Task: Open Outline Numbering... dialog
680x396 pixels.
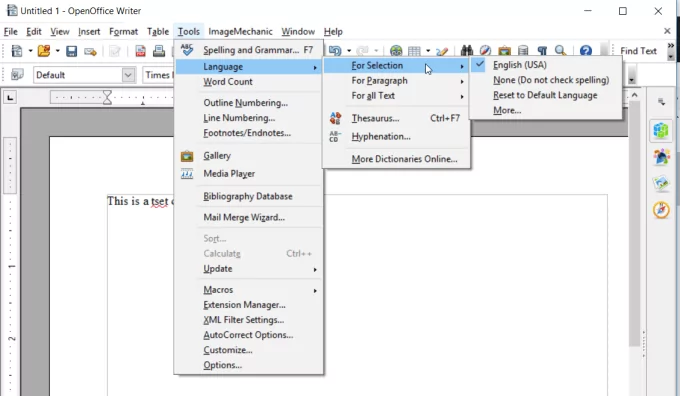Action: [248, 103]
